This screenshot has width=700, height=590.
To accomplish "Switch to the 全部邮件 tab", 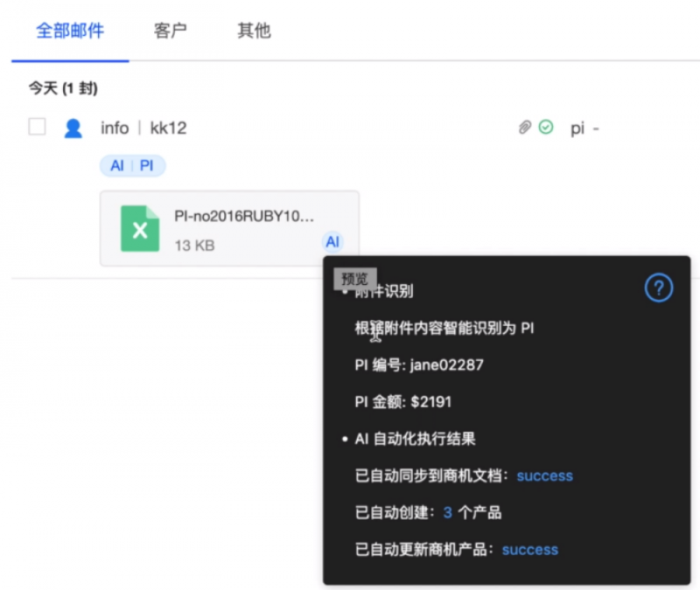I will pos(70,31).
